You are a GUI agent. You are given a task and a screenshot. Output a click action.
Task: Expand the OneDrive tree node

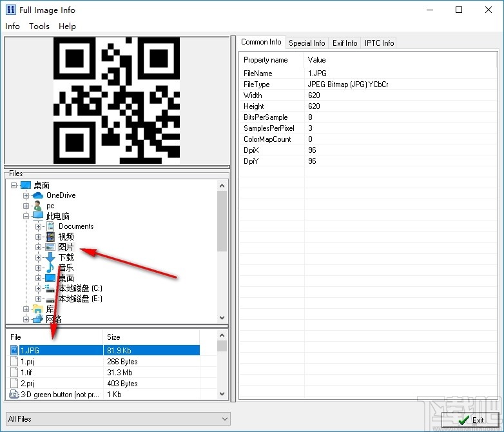pyautogui.click(x=26, y=195)
